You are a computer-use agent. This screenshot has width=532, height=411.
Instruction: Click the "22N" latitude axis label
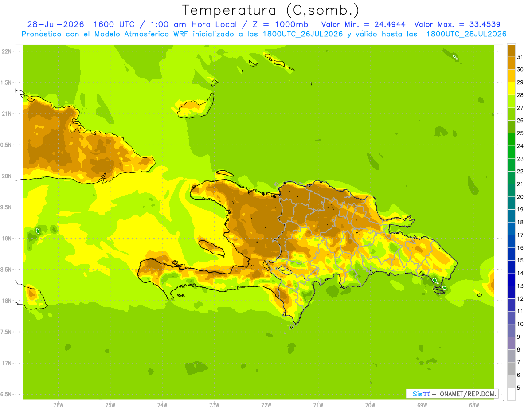click(7, 51)
